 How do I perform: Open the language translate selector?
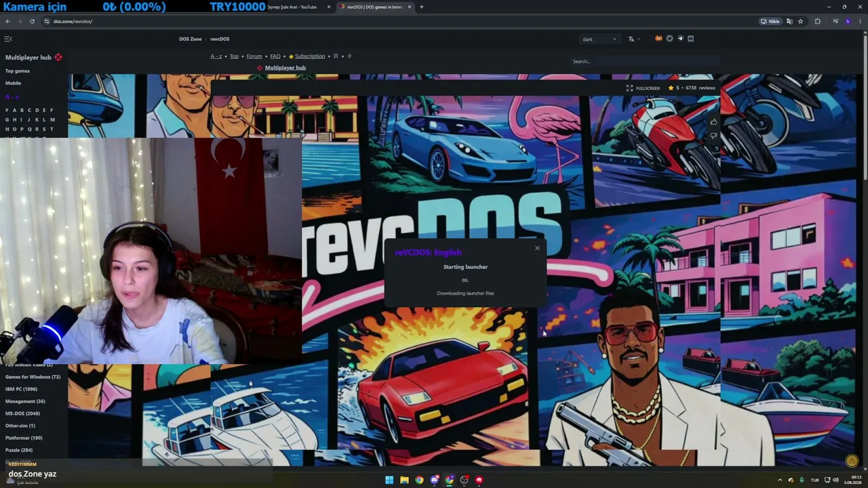pos(633,39)
